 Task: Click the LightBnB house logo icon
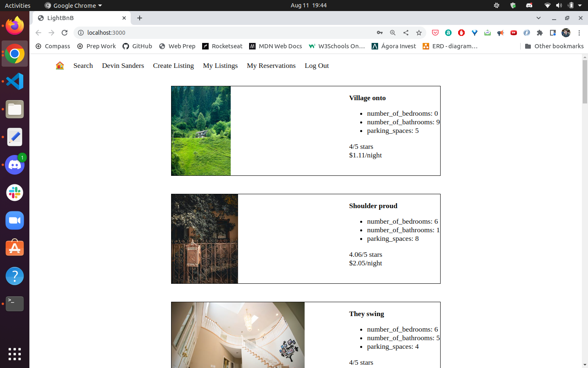pos(60,65)
